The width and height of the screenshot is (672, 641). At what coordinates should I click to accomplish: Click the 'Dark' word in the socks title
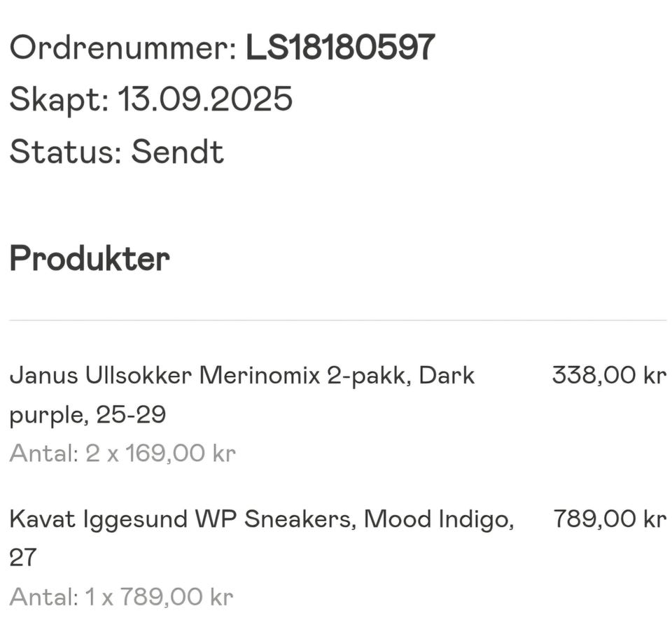coord(448,376)
